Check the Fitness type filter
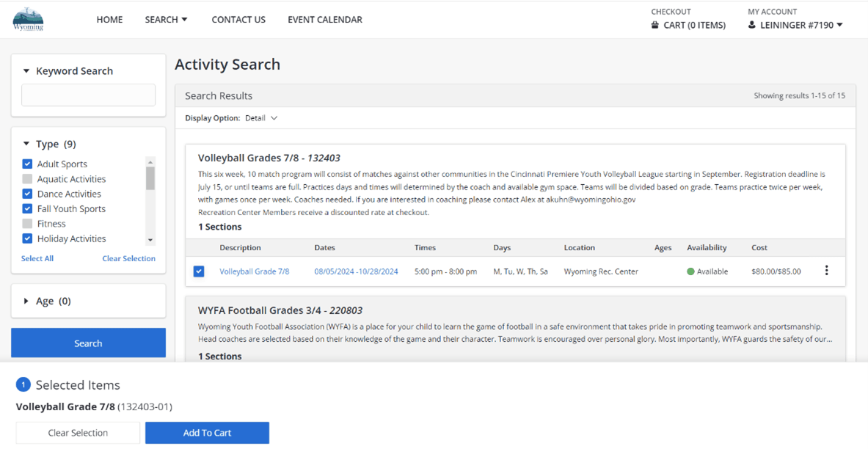 [27, 224]
